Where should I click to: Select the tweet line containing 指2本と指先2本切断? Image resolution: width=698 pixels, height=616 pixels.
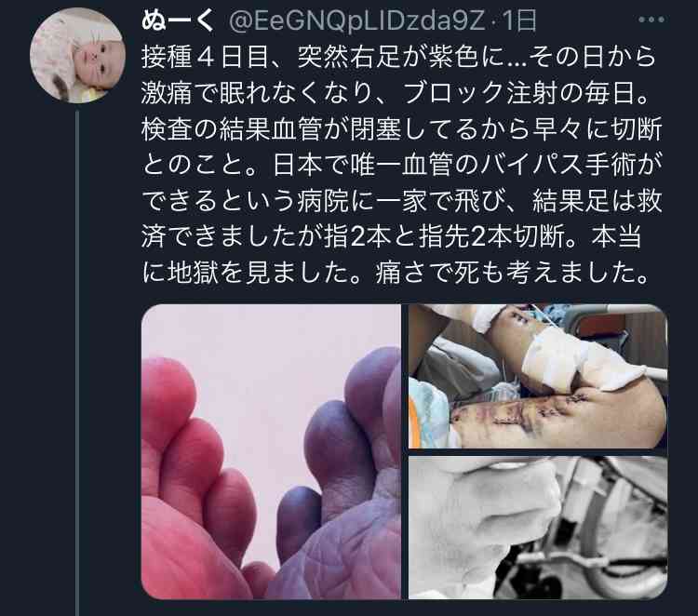392,236
